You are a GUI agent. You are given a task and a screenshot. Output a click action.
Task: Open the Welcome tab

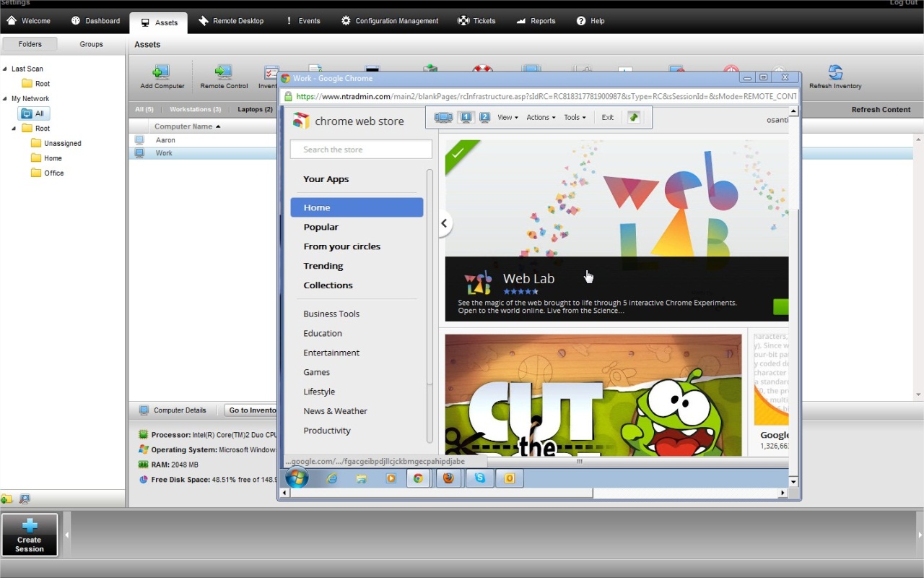click(x=29, y=21)
